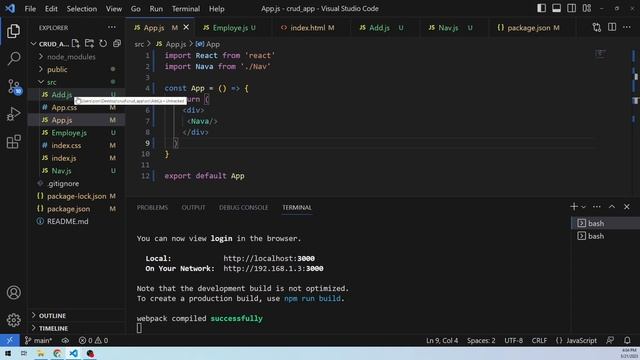
Task: Customize layout from title bar
Action: pos(587,8)
